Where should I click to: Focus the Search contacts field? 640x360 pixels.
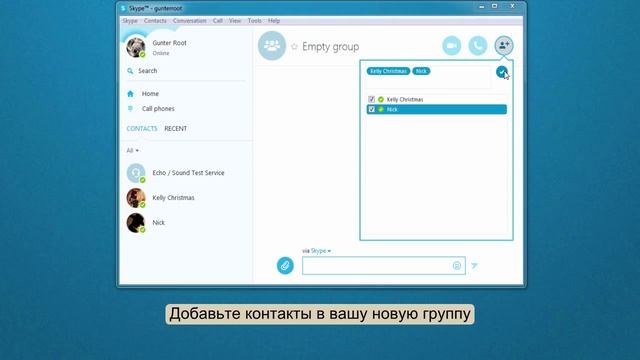(186, 71)
